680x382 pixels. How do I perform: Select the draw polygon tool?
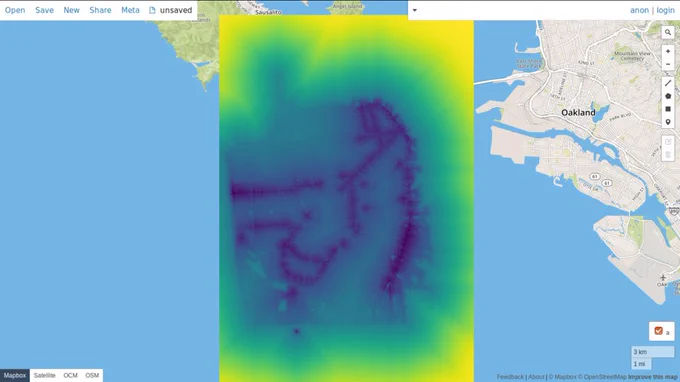(668, 96)
